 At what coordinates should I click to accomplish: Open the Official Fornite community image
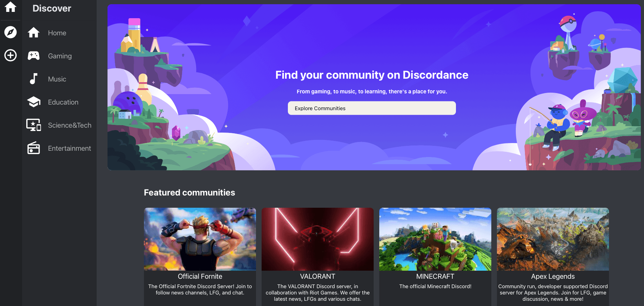pos(200,239)
